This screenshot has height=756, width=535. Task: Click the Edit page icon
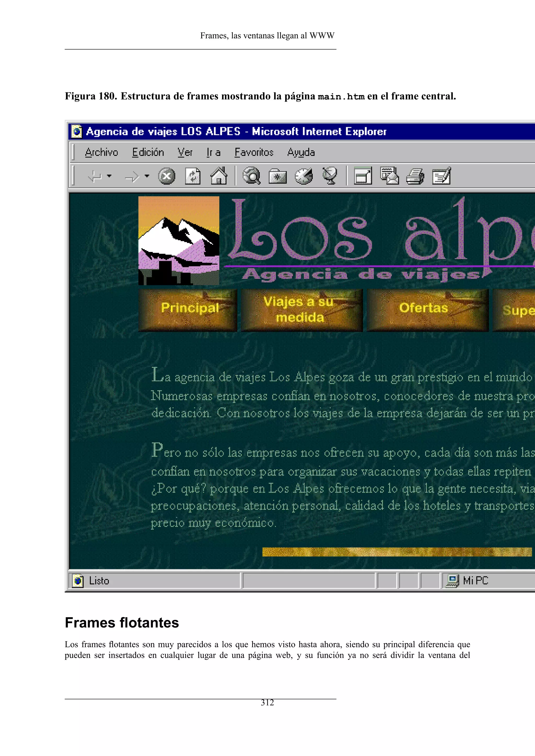point(441,176)
